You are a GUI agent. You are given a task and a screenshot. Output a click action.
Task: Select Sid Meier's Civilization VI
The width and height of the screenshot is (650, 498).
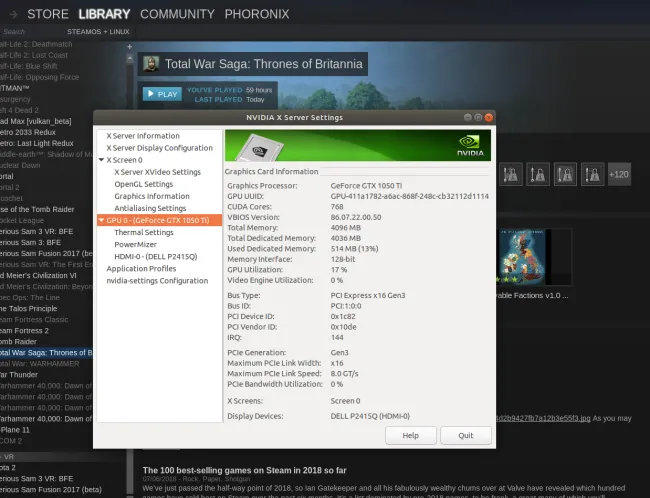(38, 275)
